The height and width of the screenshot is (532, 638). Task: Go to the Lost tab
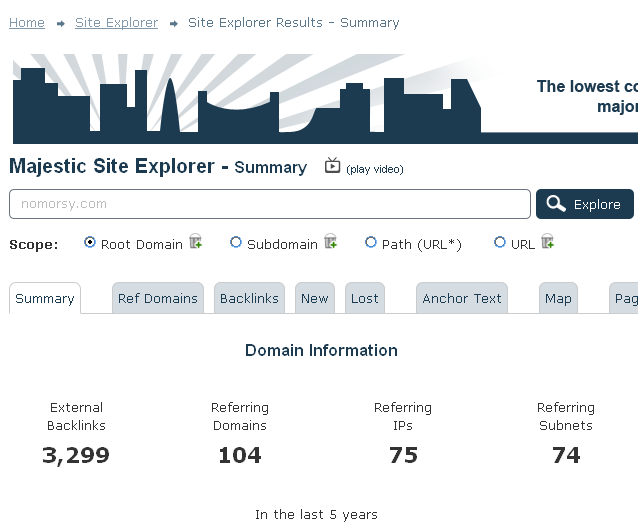(365, 298)
